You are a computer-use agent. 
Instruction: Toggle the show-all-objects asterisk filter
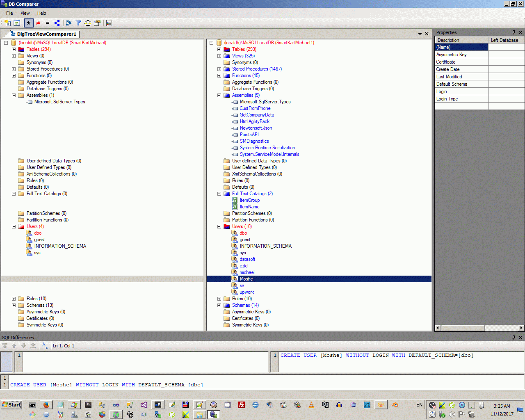(x=29, y=23)
